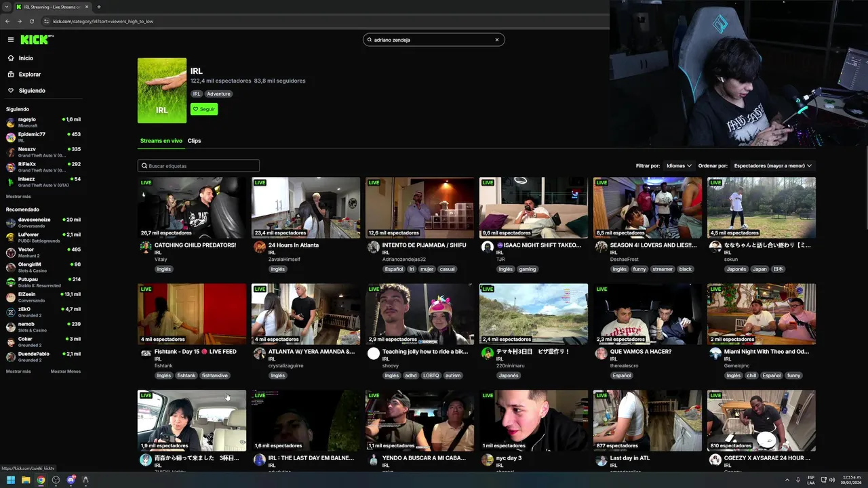868x488 pixels.
Task: Open Explorar in the sidebar
Action: coord(30,75)
